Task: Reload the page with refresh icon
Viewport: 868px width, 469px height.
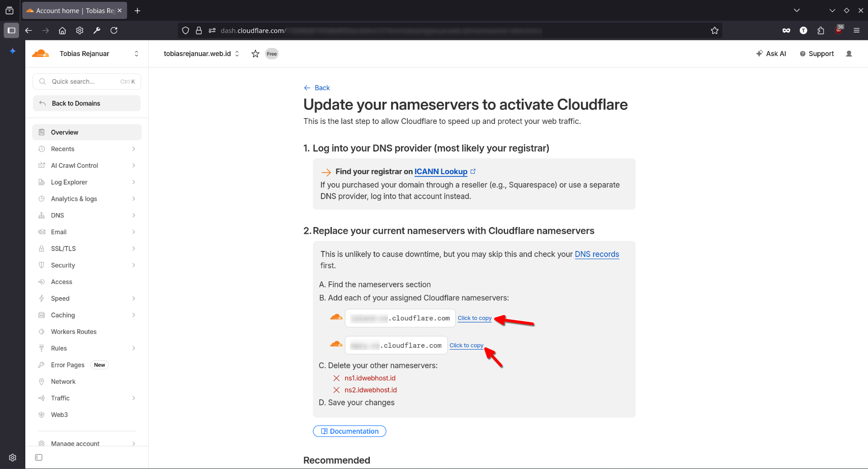Action: 114,30
